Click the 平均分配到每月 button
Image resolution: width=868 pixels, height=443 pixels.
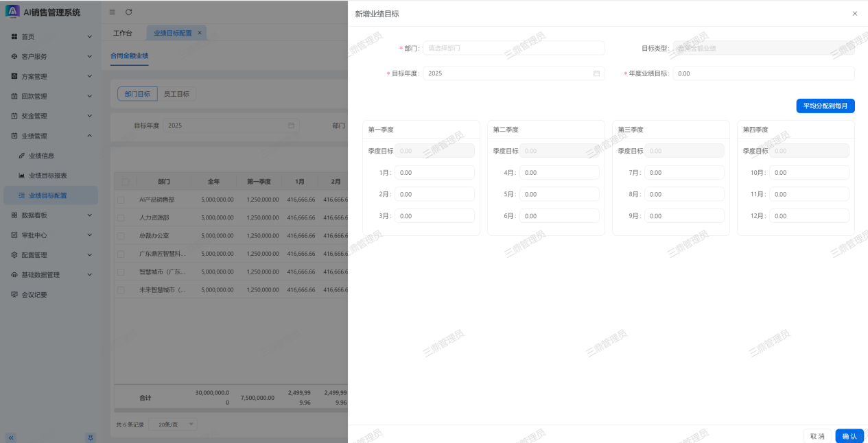coord(825,106)
